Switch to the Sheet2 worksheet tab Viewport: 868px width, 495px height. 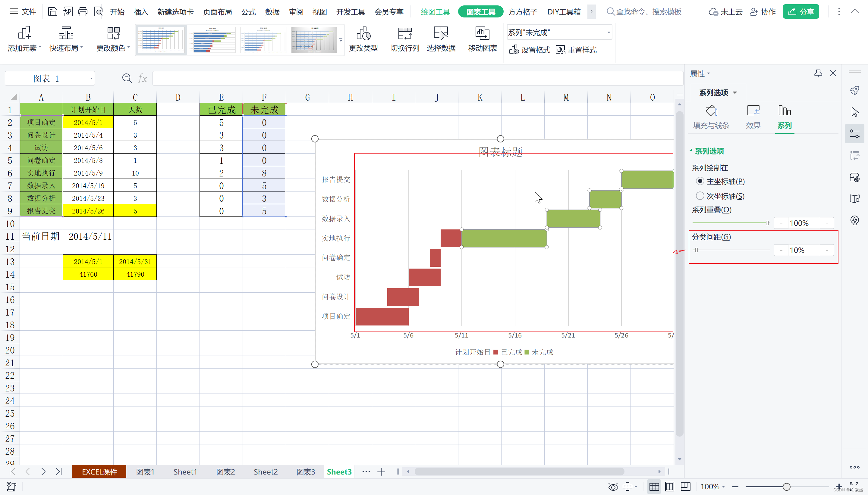coord(266,472)
